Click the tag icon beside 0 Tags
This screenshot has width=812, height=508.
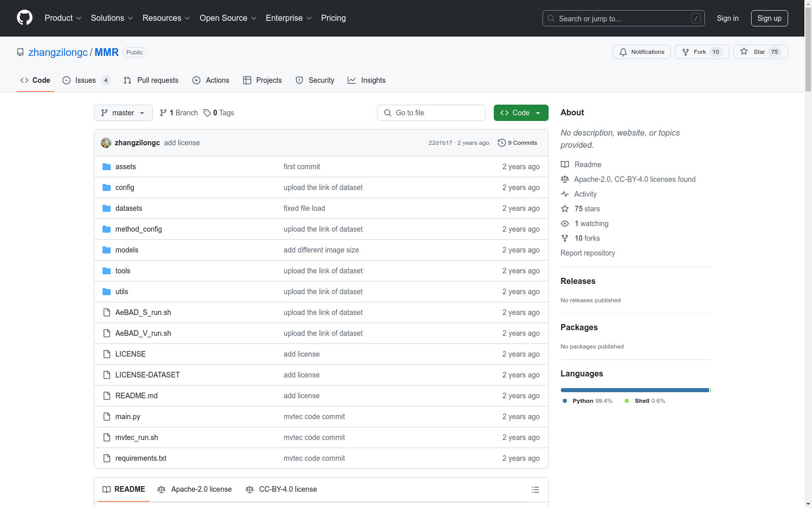point(207,113)
